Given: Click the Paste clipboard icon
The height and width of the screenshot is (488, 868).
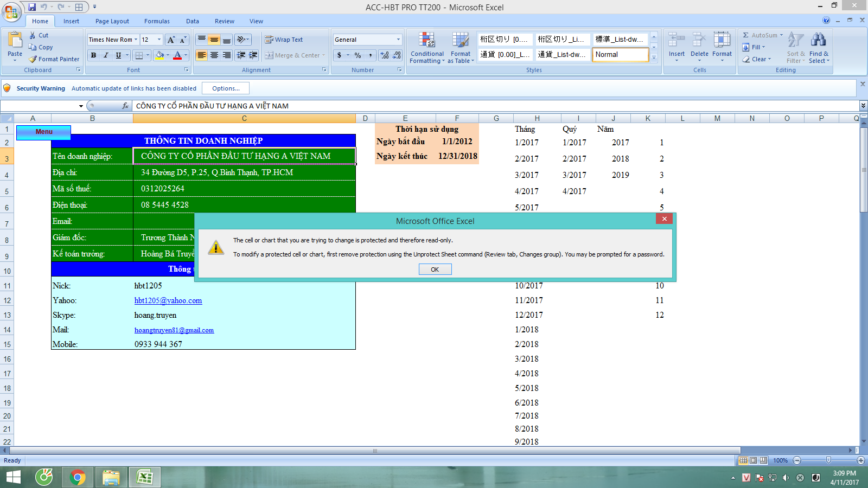Looking at the screenshot, I should (15, 41).
